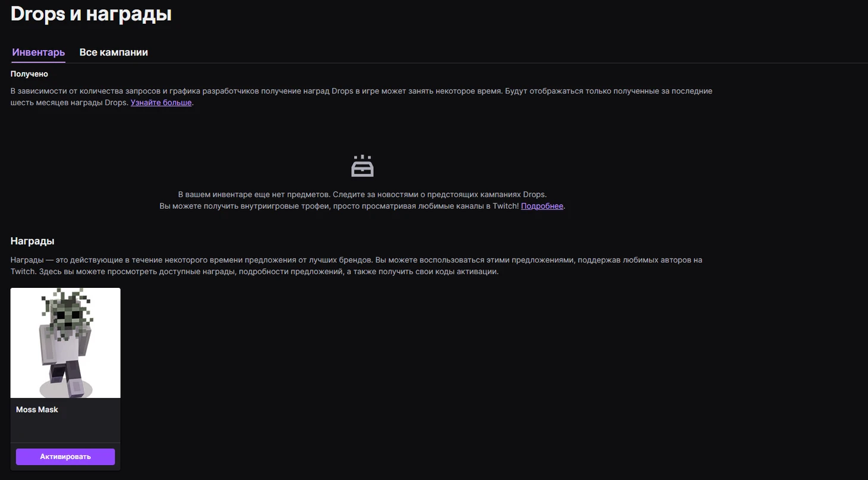Viewport: 868px width, 480px height.
Task: Open the Подробнее link about drops
Action: pyautogui.click(x=542, y=206)
